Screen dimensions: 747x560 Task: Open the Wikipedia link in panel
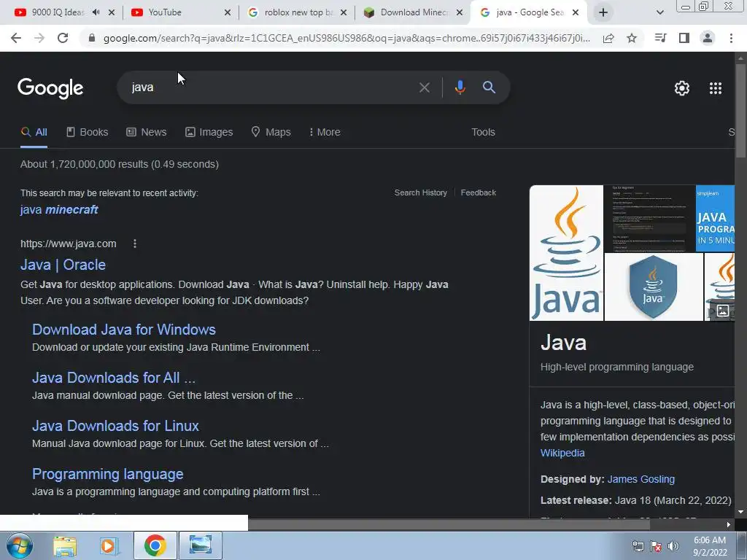562,453
